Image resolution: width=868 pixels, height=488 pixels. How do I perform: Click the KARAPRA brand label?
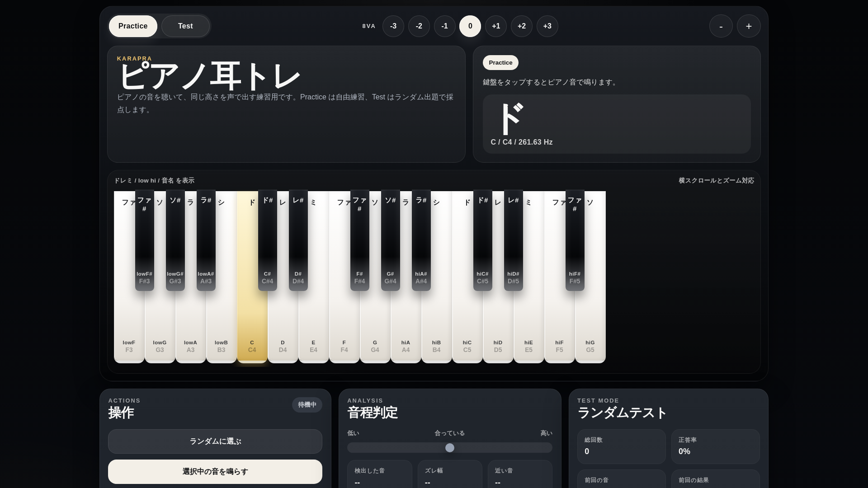pos(135,59)
